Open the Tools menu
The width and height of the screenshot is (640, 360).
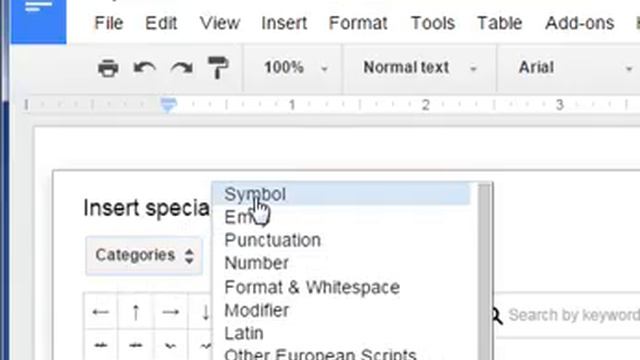pos(433,23)
